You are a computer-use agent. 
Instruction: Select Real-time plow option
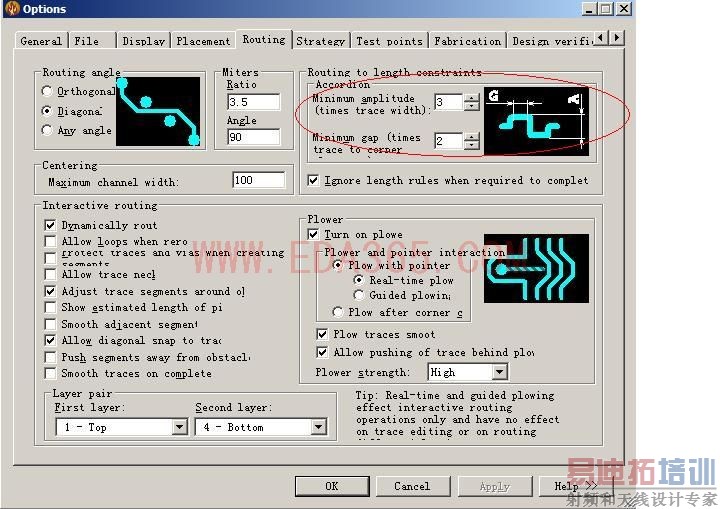click(x=359, y=280)
